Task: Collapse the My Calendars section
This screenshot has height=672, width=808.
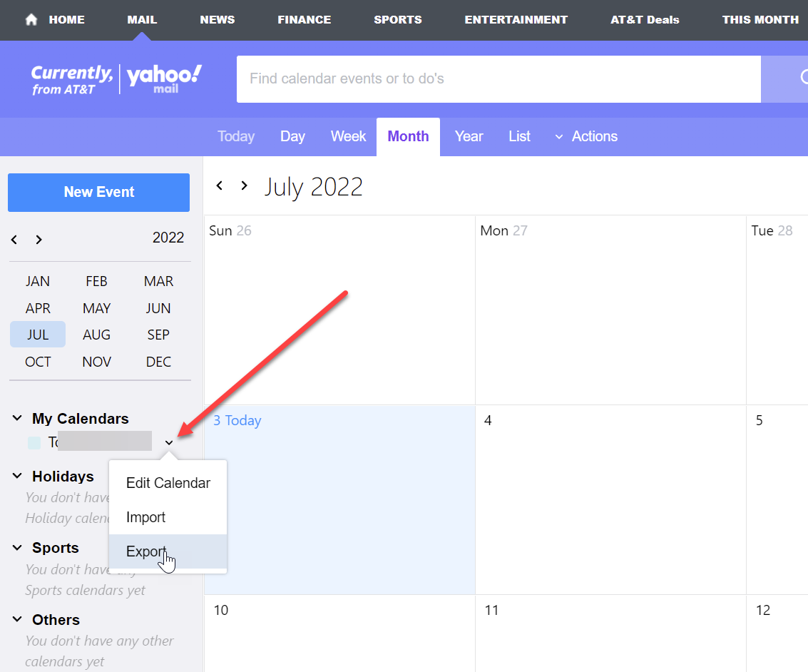Action: tap(17, 419)
